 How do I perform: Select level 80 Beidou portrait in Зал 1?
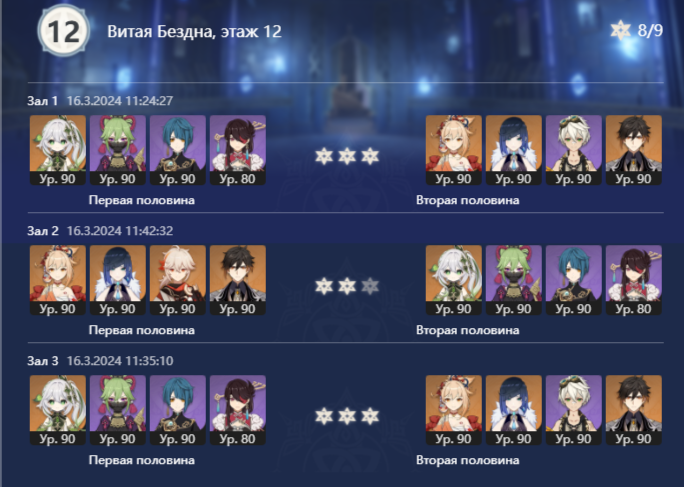click(238, 150)
